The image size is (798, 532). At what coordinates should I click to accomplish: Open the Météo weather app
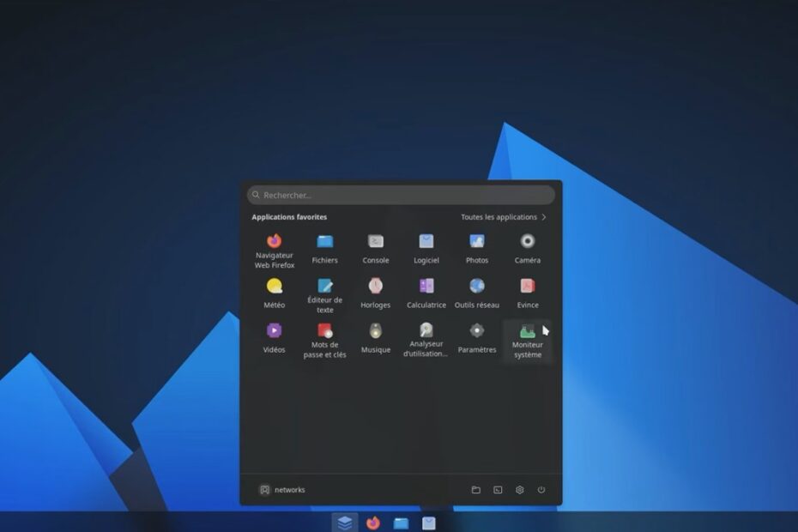pos(274,287)
